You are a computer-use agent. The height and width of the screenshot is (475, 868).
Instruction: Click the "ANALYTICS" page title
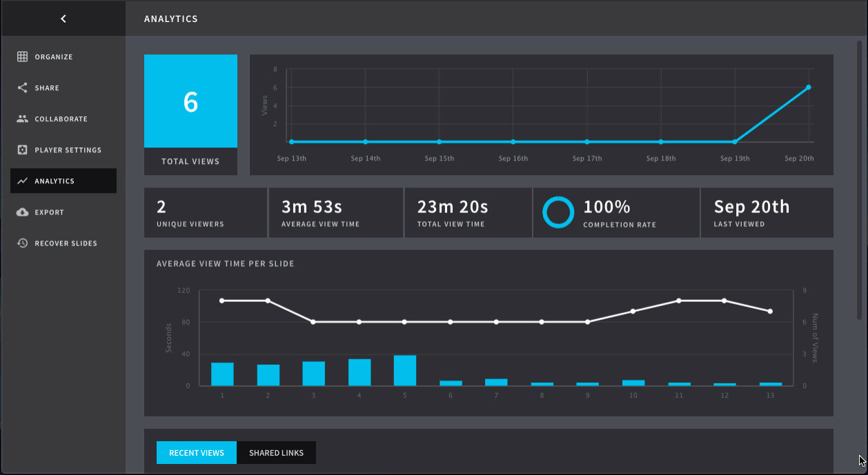pyautogui.click(x=171, y=19)
